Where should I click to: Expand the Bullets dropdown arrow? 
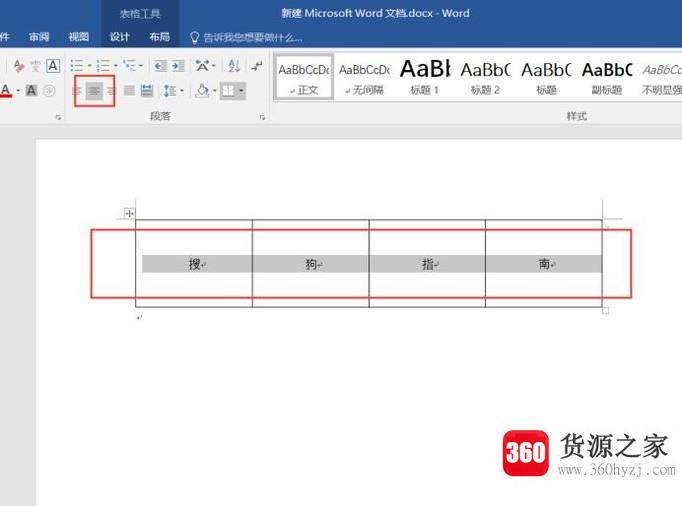pos(89,66)
